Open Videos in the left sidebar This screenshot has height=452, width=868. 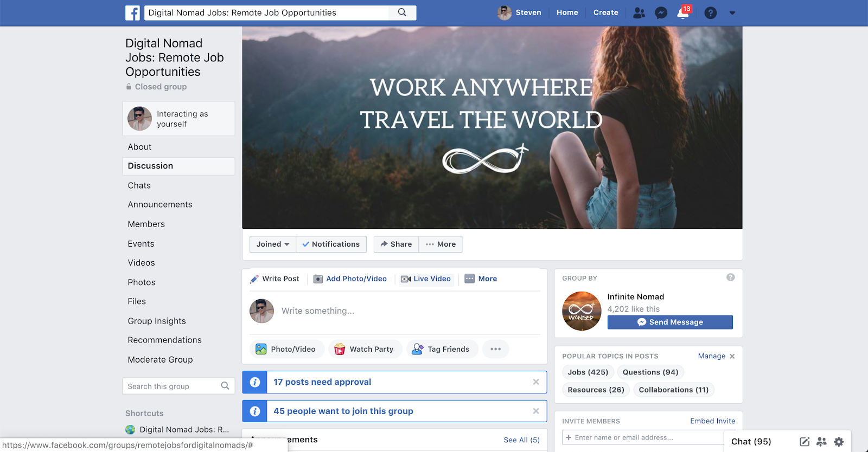coord(142,263)
